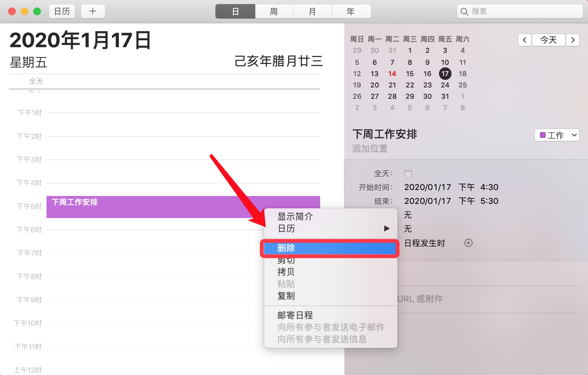Switch to 日 day view tab
The height and width of the screenshot is (375, 588).
point(235,12)
